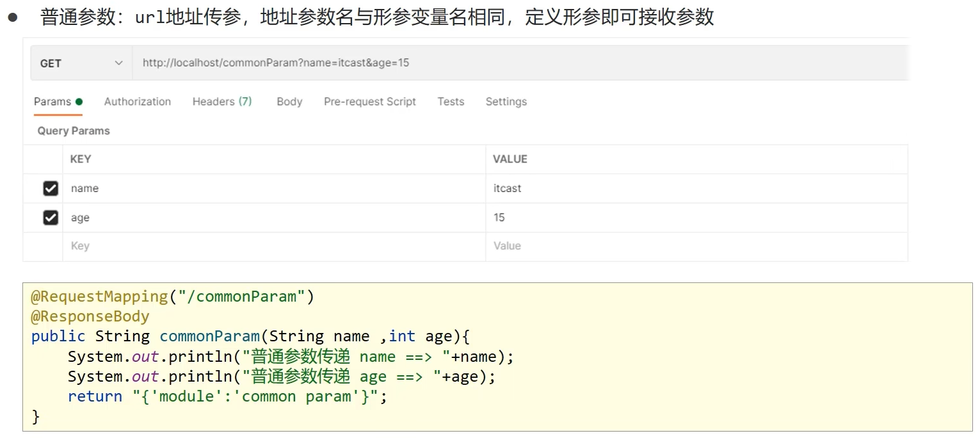
Task: Click the return statement line in code
Action: (x=228, y=396)
